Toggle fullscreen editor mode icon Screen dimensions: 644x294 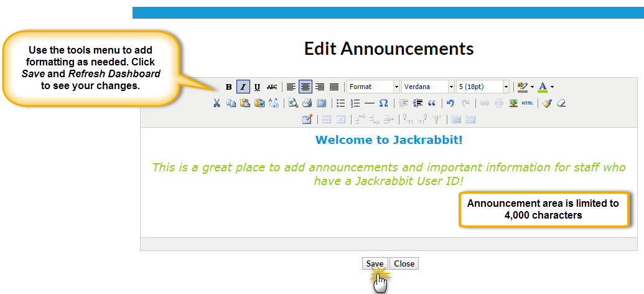click(x=321, y=103)
